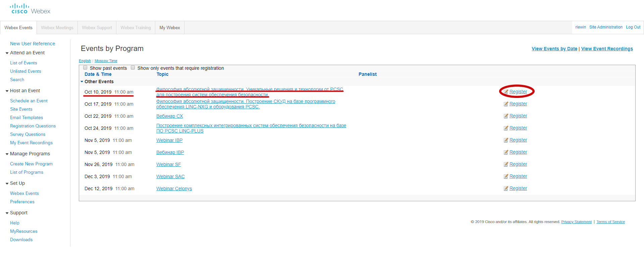This screenshot has width=644, height=267.
Task: Open Site Events link
Action: pyautogui.click(x=21, y=109)
